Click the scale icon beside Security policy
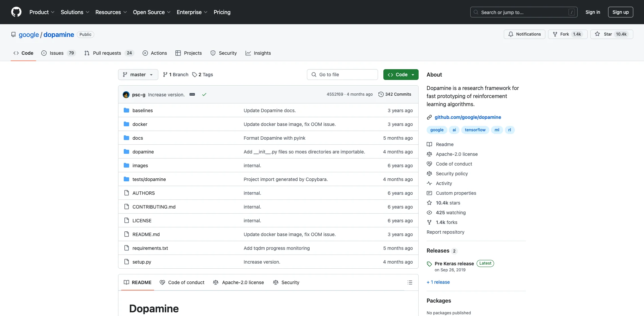644x316 pixels. [x=429, y=174]
